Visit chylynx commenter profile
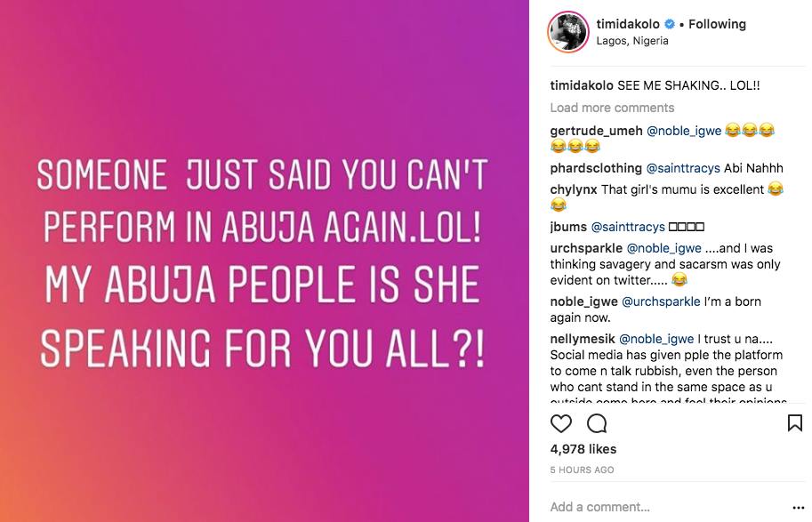Viewport: 812px width, 522px height. [x=574, y=189]
